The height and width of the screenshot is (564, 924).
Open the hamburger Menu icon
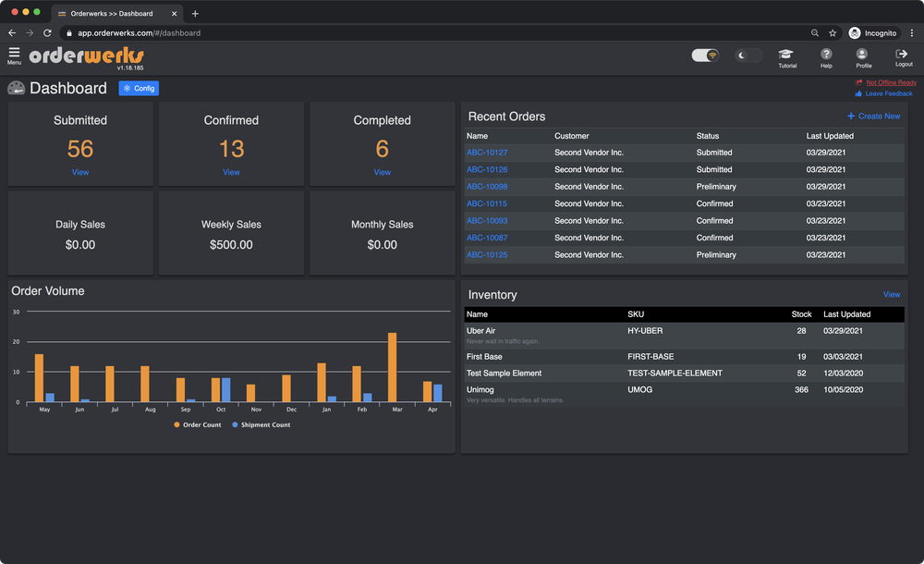coord(14,55)
